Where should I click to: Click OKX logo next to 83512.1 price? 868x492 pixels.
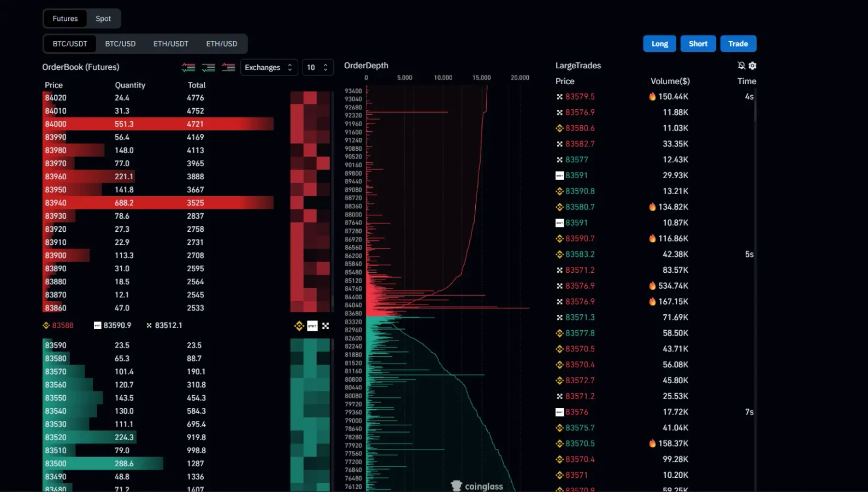(149, 325)
